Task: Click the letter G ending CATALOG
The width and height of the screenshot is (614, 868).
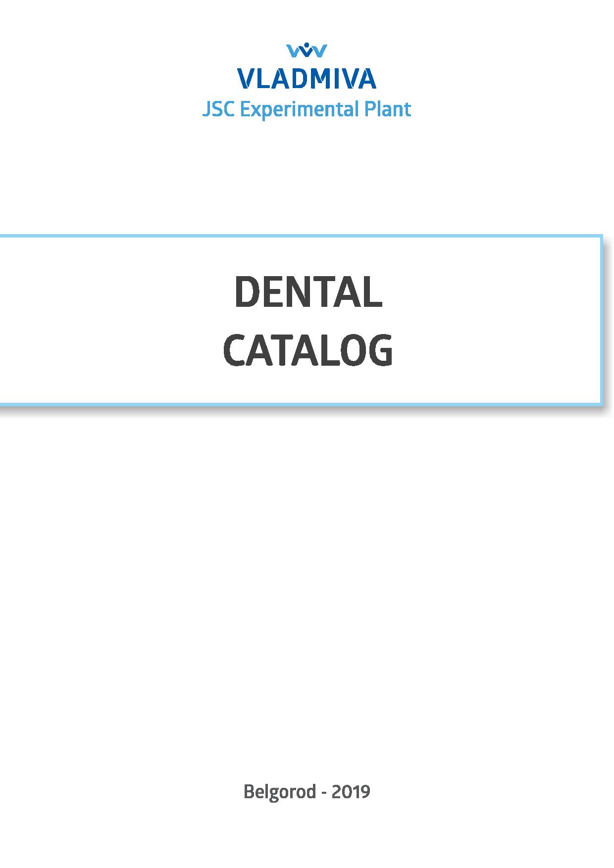Action: pyautogui.click(x=380, y=350)
